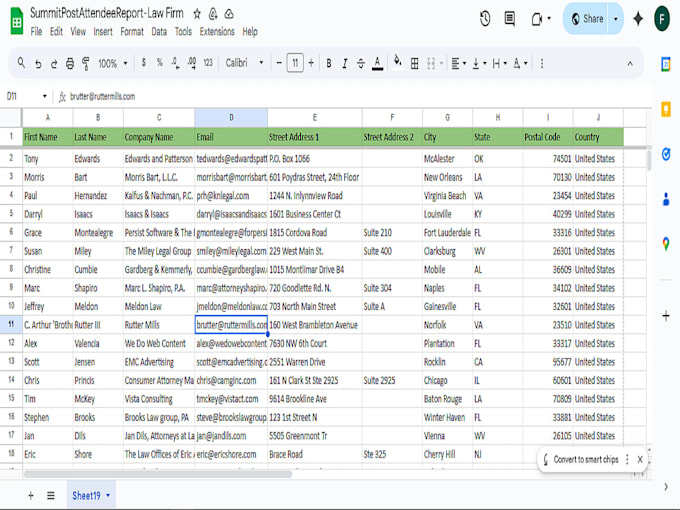Viewport: 680px width, 510px height.
Task: Toggle strikethrough formatting
Action: 361,64
